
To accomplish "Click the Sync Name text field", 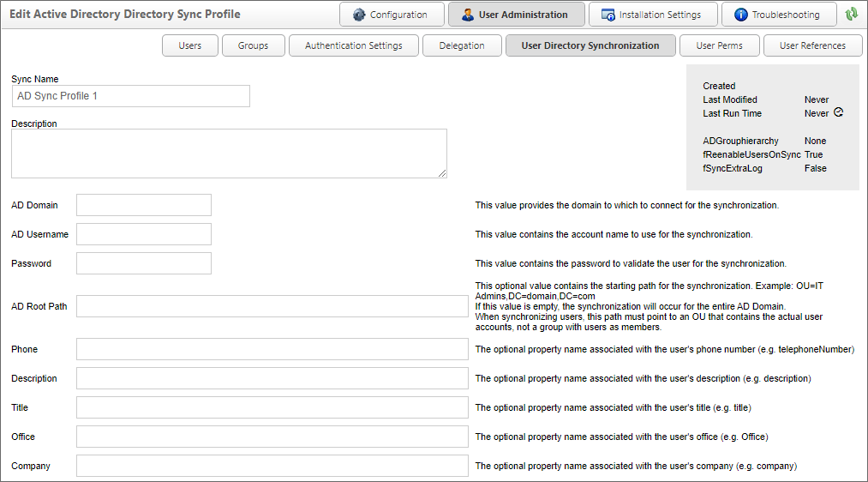I will coord(131,96).
